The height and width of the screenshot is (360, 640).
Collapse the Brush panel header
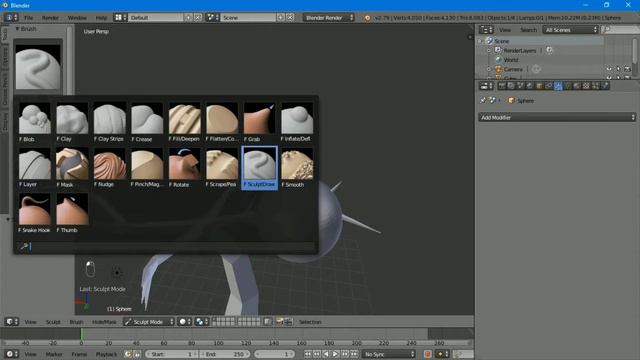26,29
